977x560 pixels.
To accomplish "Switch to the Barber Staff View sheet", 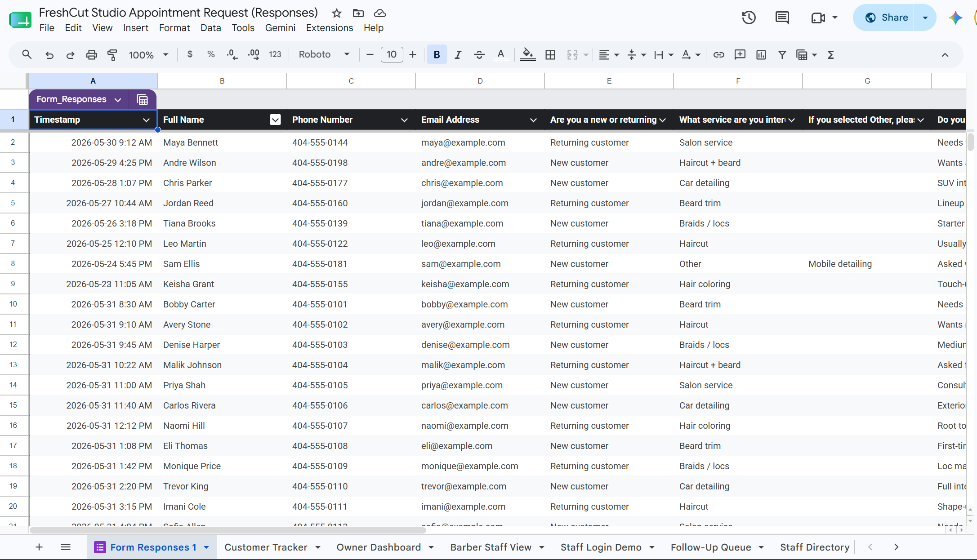I will click(x=491, y=547).
